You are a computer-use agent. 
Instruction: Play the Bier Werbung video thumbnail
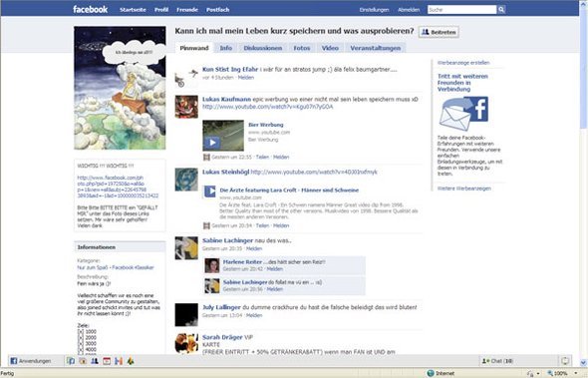tap(223, 136)
